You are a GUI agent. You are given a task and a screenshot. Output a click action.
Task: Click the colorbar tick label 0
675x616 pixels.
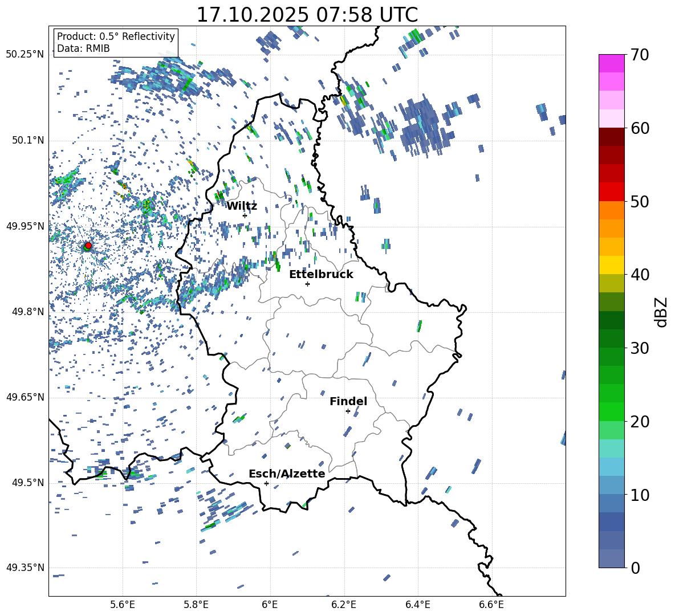(x=635, y=568)
